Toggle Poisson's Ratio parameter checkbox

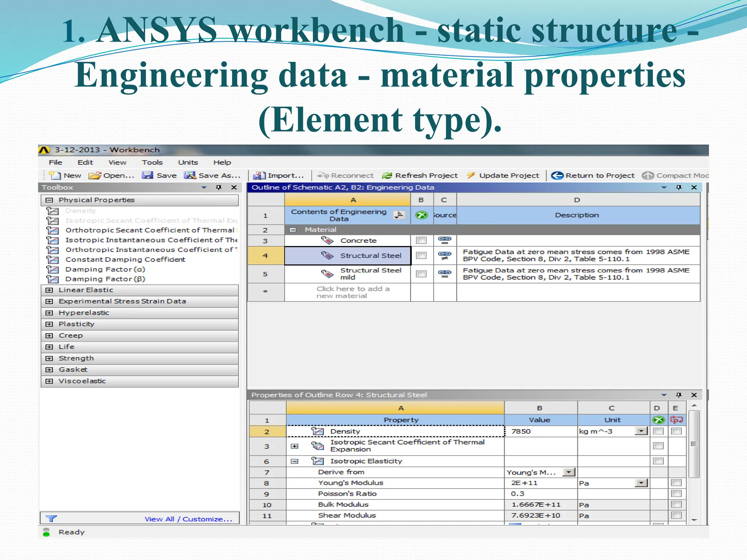[676, 494]
